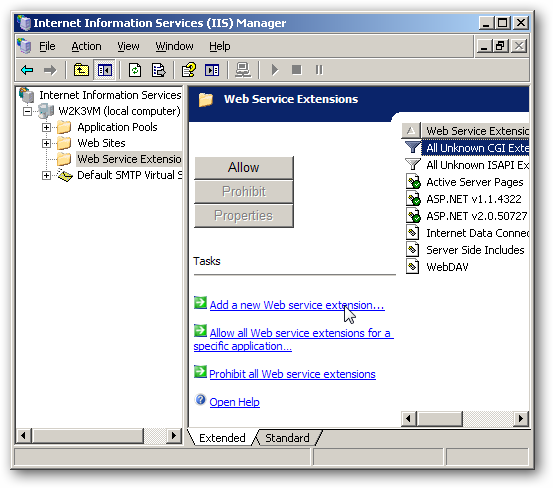553x488 pixels.
Task: Click the W2K3VM computer icon
Action: click(x=46, y=111)
